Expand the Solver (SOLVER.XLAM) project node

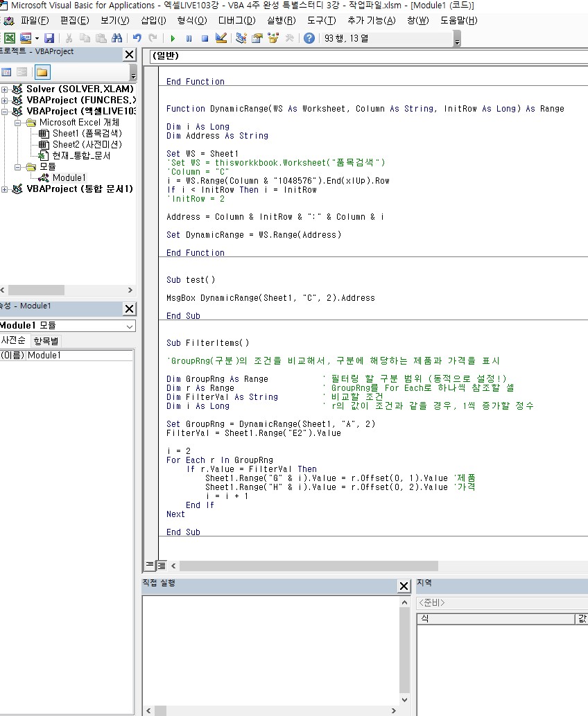(5, 89)
